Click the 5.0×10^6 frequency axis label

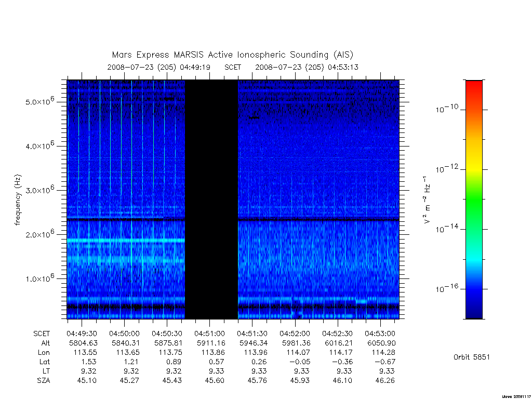39,101
